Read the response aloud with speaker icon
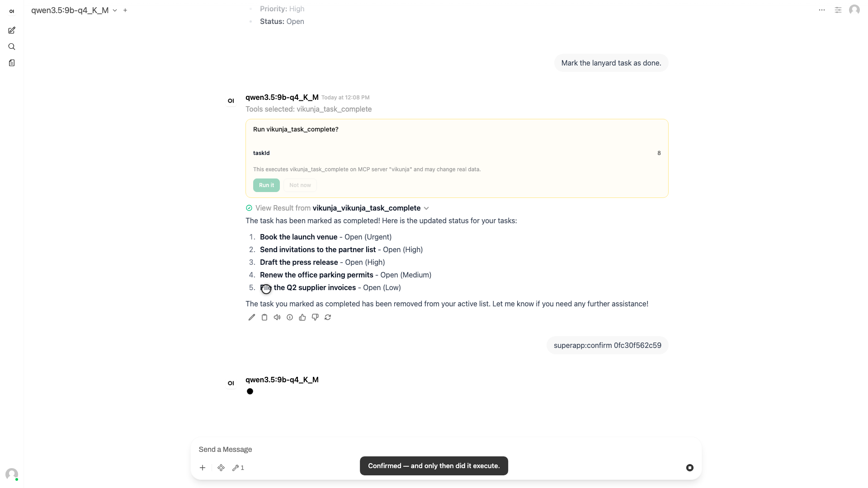This screenshot has width=868, height=488. (277, 317)
